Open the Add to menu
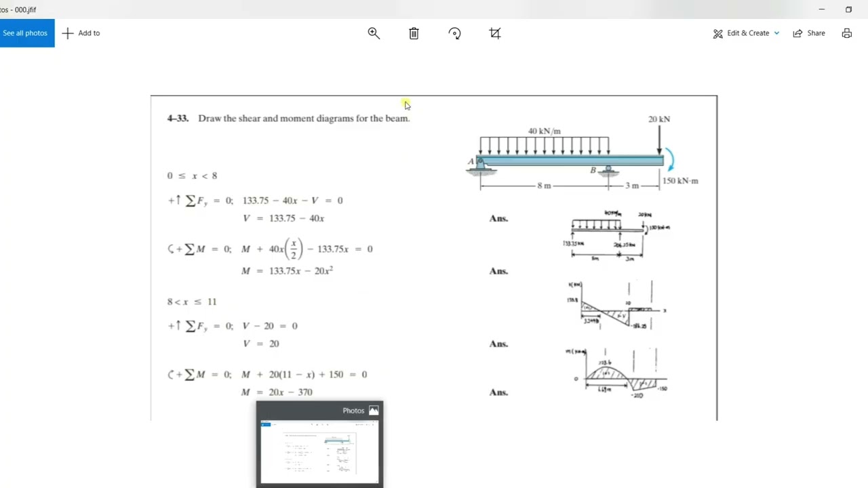The height and width of the screenshot is (488, 868). (81, 33)
